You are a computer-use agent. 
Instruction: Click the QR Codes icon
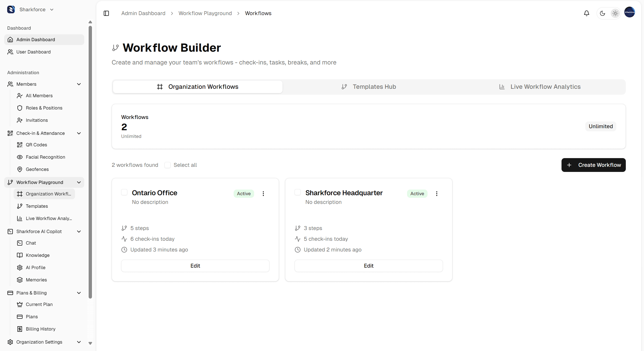click(20, 145)
